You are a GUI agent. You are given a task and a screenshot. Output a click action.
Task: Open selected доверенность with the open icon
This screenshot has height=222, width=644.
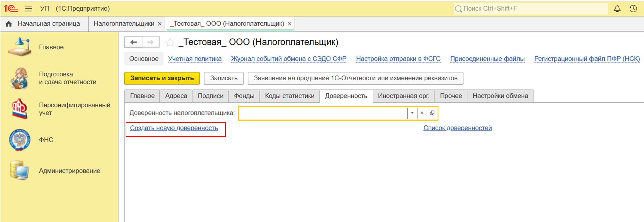coord(432,113)
